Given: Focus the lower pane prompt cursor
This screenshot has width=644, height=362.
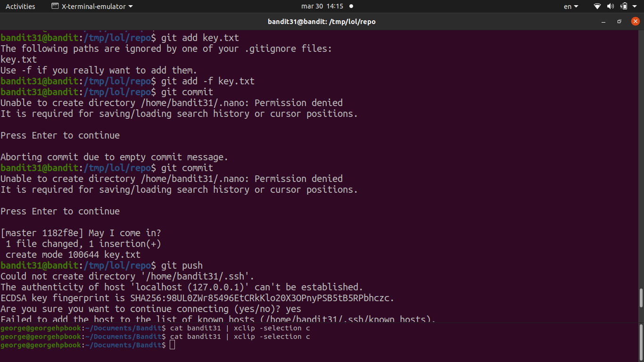Looking at the screenshot, I should [172, 345].
